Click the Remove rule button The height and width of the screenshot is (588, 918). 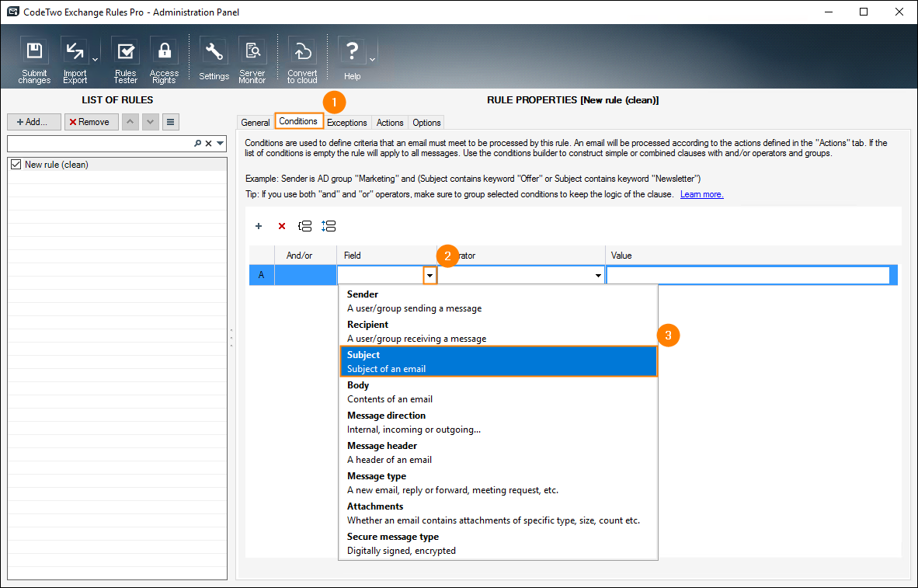click(92, 122)
